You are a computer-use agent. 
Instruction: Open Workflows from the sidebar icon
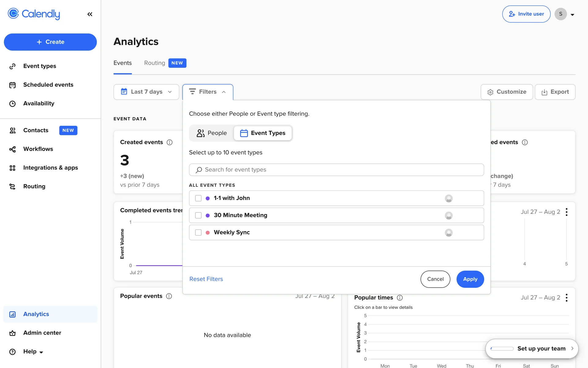click(x=12, y=149)
